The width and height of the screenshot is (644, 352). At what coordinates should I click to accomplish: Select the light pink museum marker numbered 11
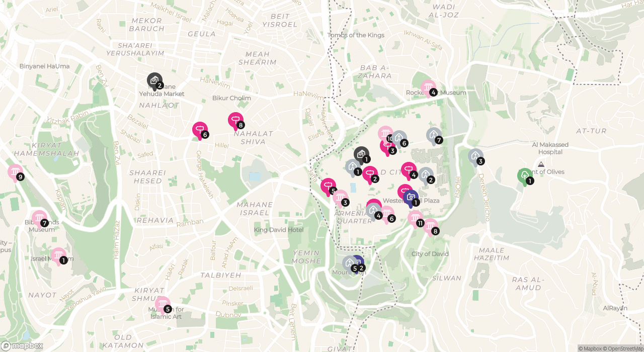coord(415,218)
